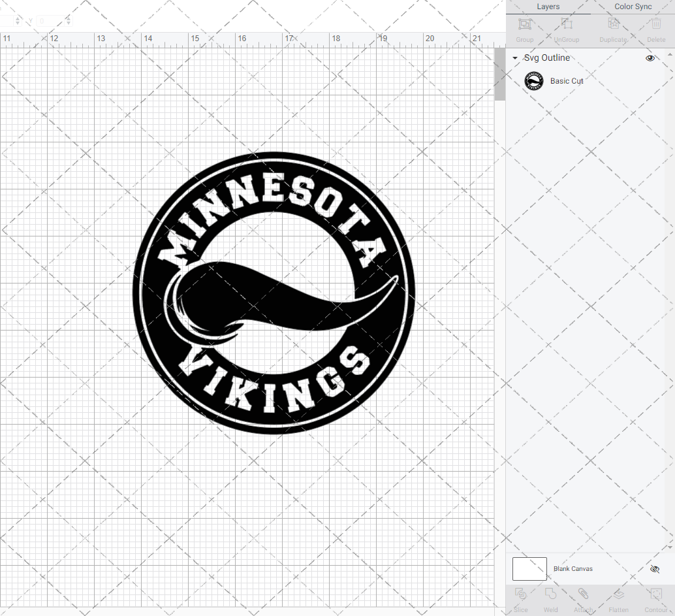This screenshot has height=616, width=675.
Task: Click the UnGroup icon
Action: (x=566, y=25)
